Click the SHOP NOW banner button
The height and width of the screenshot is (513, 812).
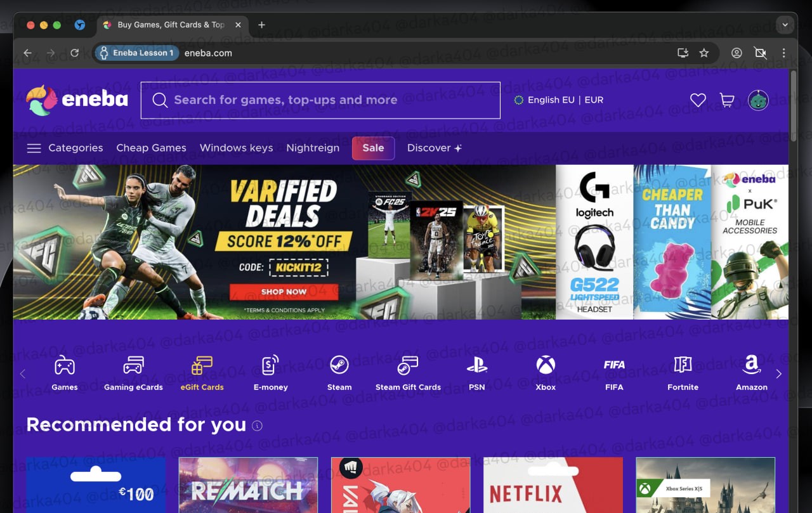pyautogui.click(x=284, y=292)
